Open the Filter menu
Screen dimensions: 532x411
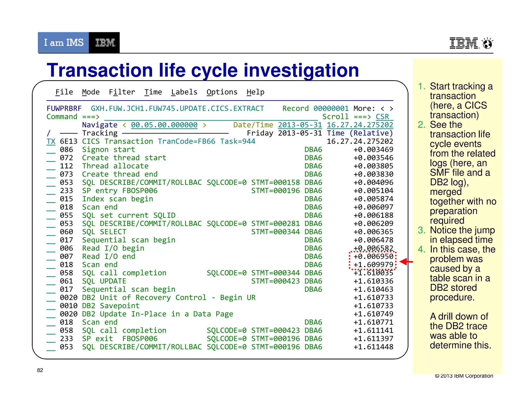122,92
